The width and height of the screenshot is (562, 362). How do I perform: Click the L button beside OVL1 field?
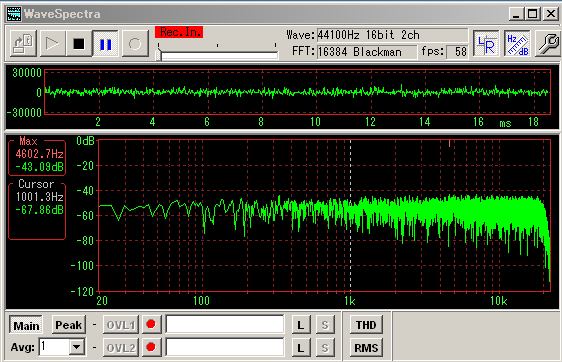pos(301,325)
